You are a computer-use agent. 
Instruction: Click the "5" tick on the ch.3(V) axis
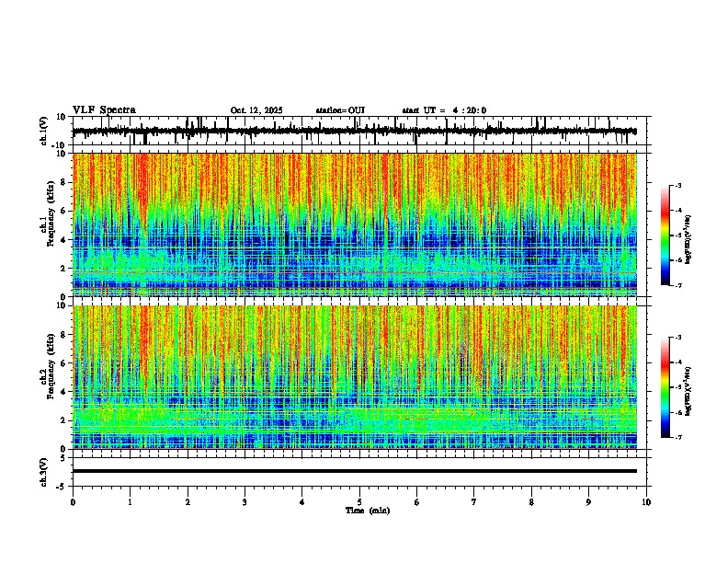63,458
